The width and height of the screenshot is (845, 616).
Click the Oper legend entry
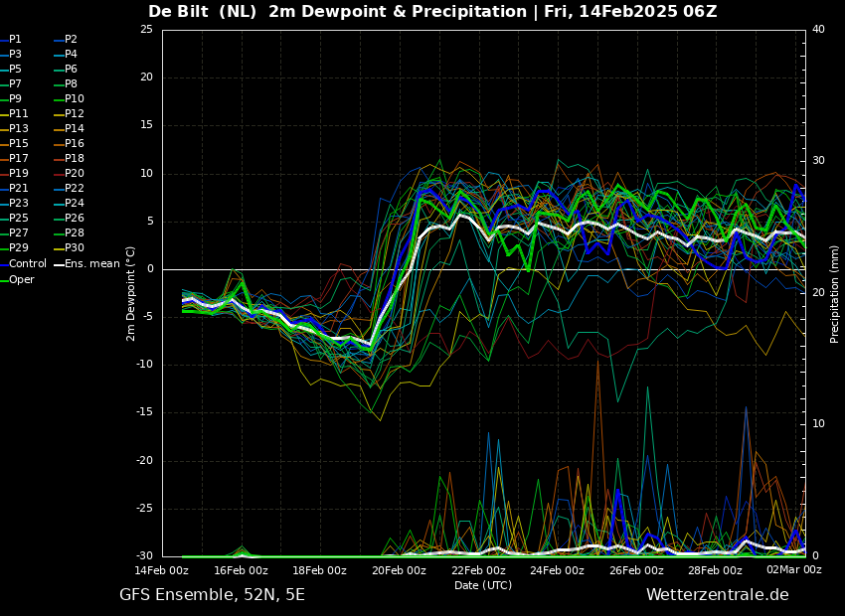pyautogui.click(x=17, y=279)
